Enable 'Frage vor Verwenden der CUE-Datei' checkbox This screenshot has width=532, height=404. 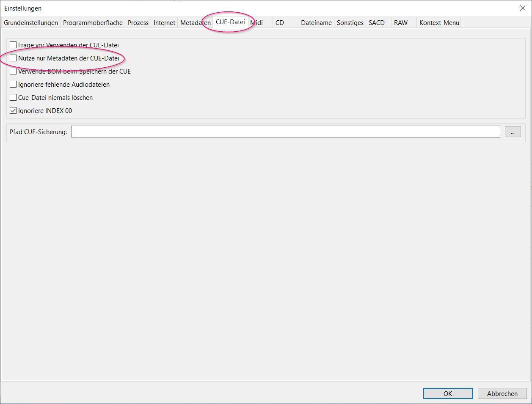[x=13, y=45]
